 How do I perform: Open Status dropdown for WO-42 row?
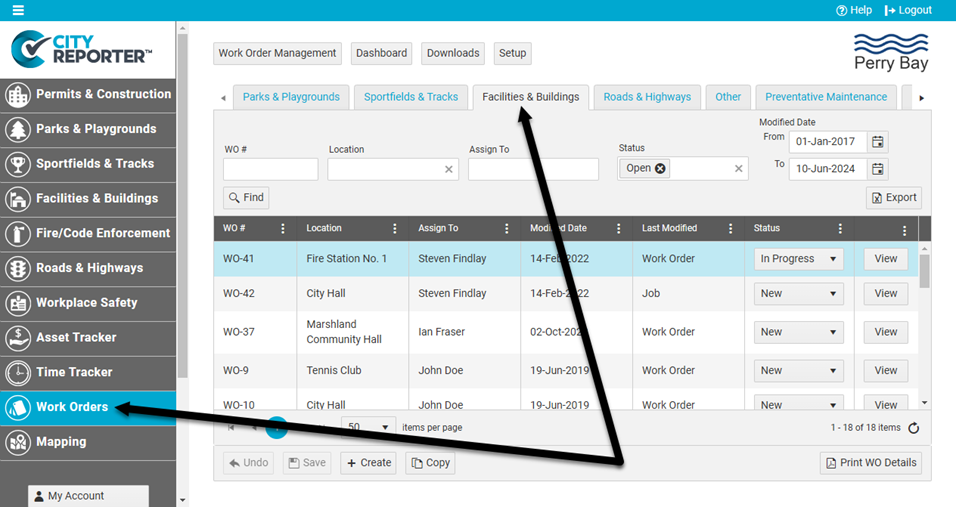[x=831, y=294]
